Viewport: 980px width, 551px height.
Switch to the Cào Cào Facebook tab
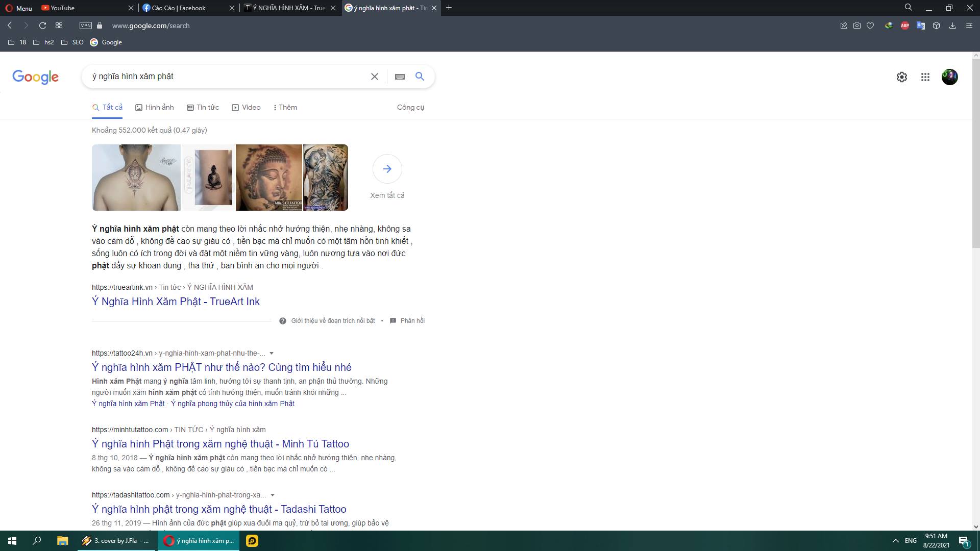189,8
